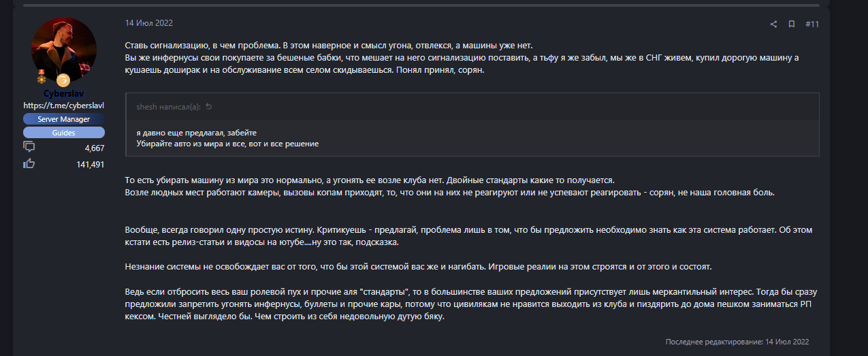The image size is (868, 356).
Task: Open the 141,491 reaction score count
Action: pos(90,164)
